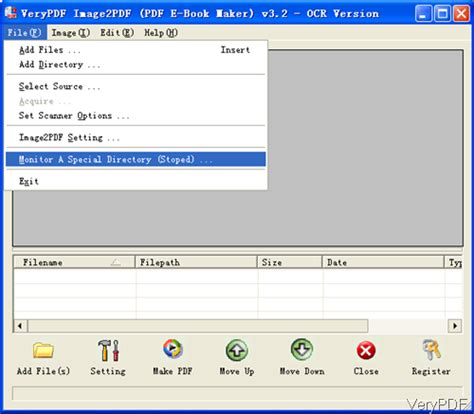The width and height of the screenshot is (474, 414).
Task: Click the Make PDF icon
Action: pos(173,349)
